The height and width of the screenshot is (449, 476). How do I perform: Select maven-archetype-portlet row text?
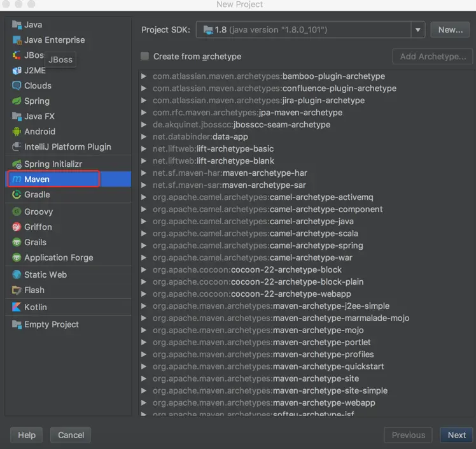[262, 343]
